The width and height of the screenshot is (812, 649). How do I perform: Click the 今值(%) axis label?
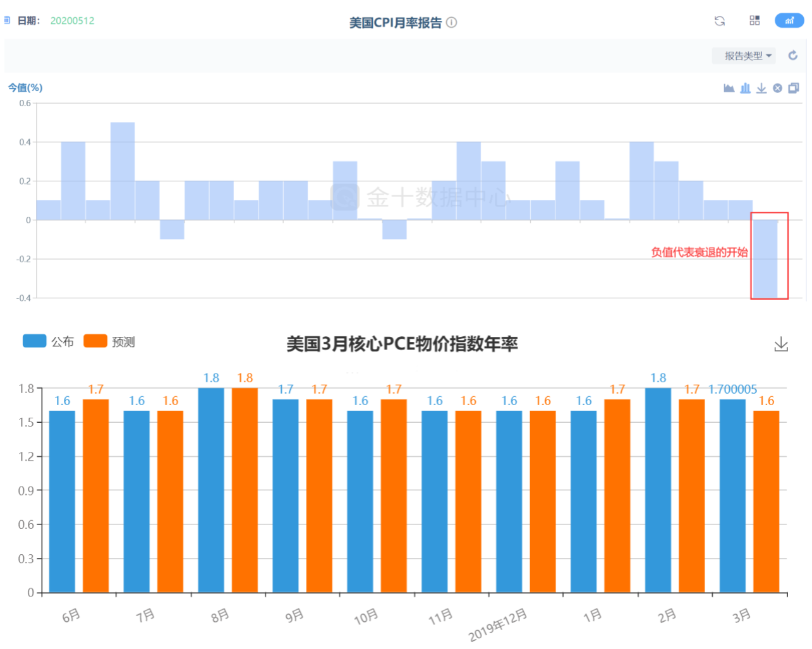tap(25, 88)
